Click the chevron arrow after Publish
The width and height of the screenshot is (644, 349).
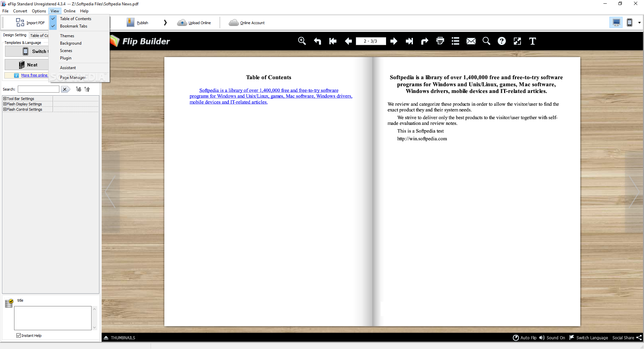point(165,22)
